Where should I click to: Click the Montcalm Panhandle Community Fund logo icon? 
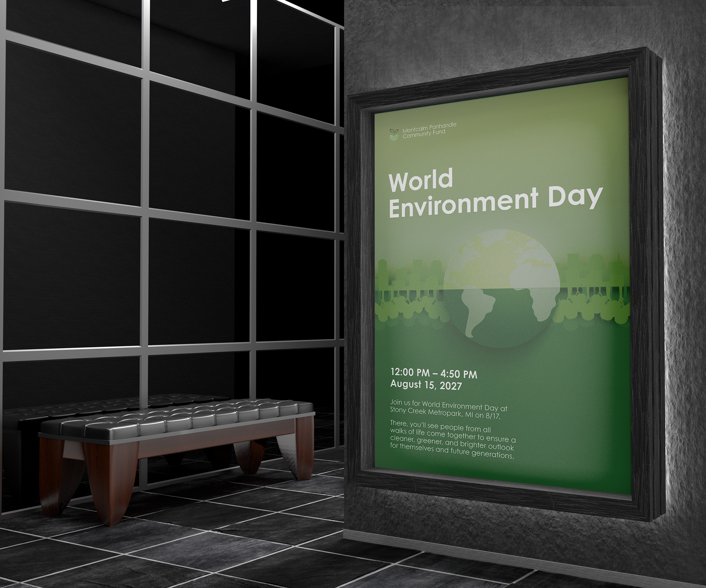[394, 134]
